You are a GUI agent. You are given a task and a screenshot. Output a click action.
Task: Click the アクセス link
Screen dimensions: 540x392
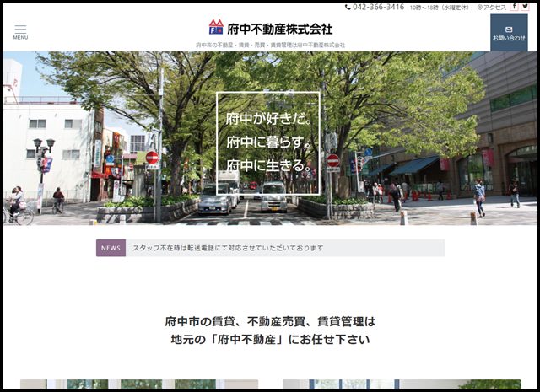click(x=492, y=8)
